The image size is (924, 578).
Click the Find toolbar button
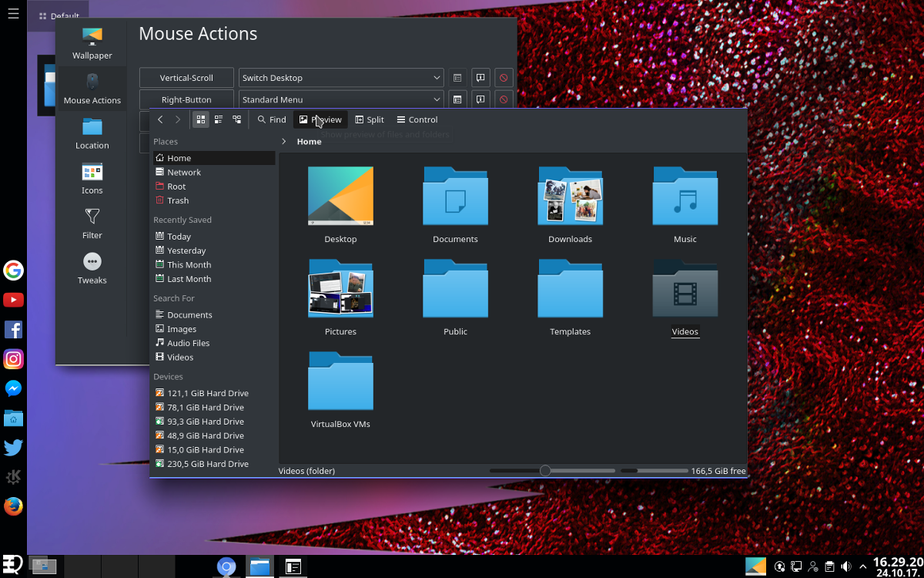click(x=272, y=119)
